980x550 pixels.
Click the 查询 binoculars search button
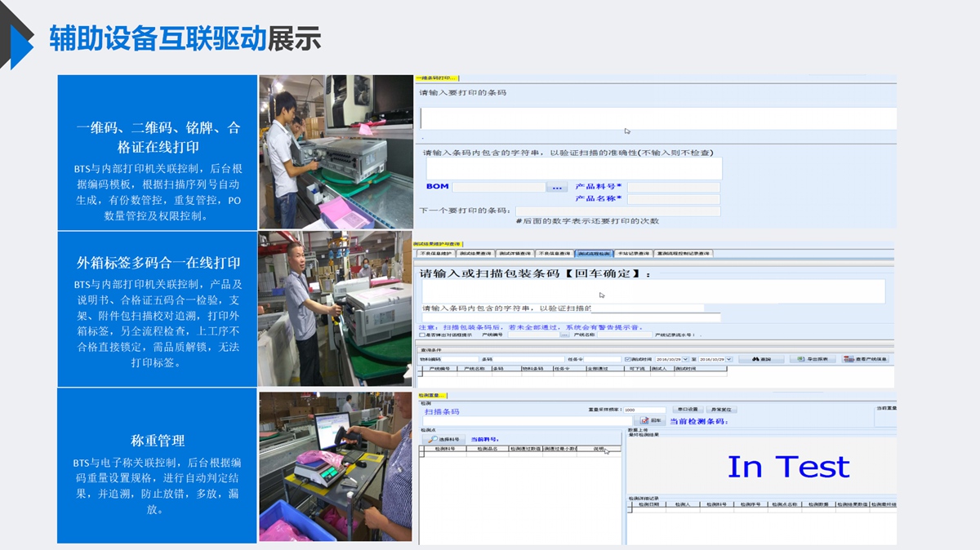761,359
